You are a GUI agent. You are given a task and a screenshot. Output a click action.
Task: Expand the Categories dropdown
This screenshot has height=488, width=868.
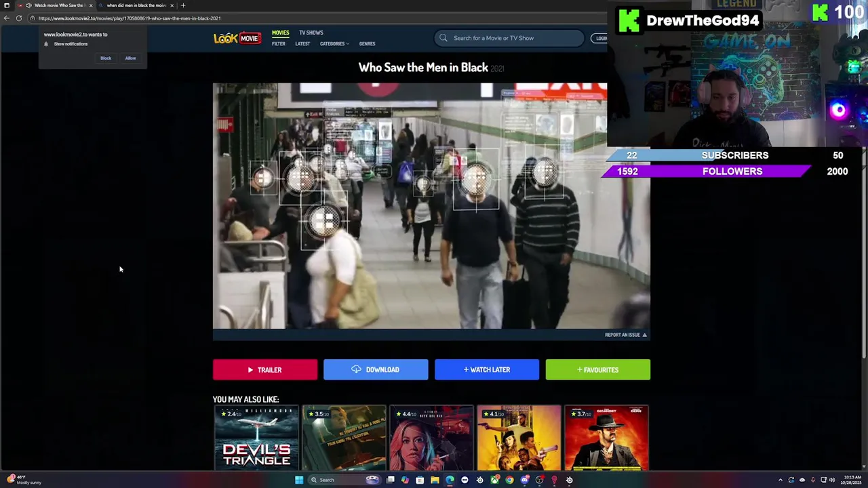pyautogui.click(x=334, y=44)
